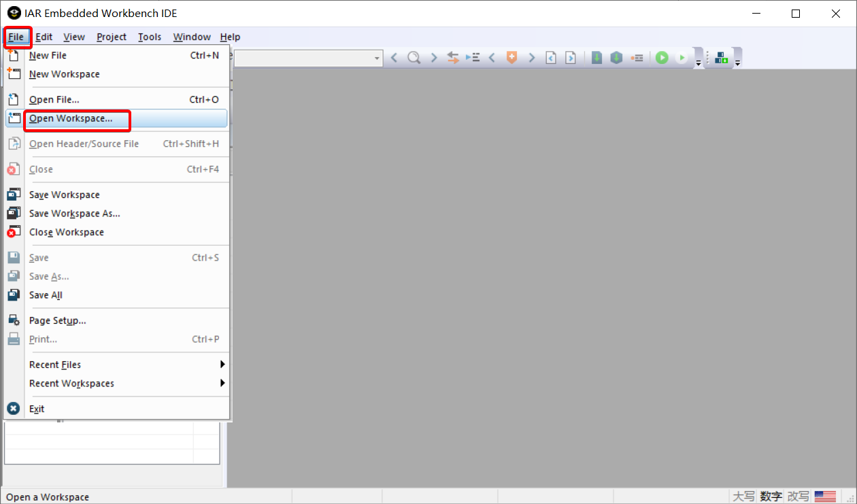Open the Project menu
Screen dimensions: 857x504
[x=111, y=37]
